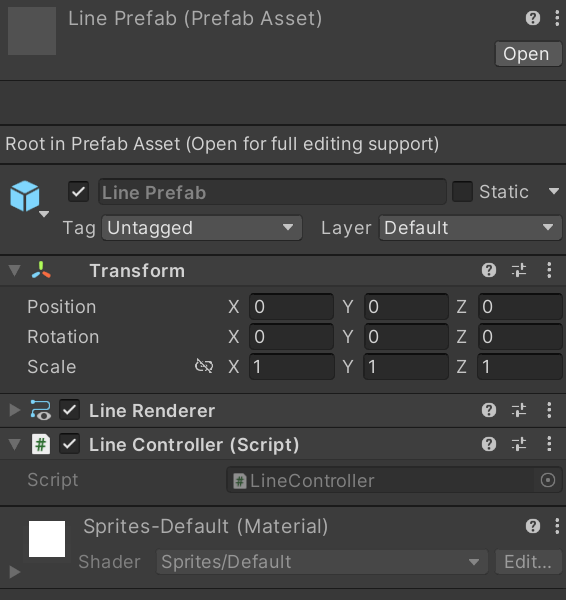Click the Script object picker circle

[x=548, y=480]
